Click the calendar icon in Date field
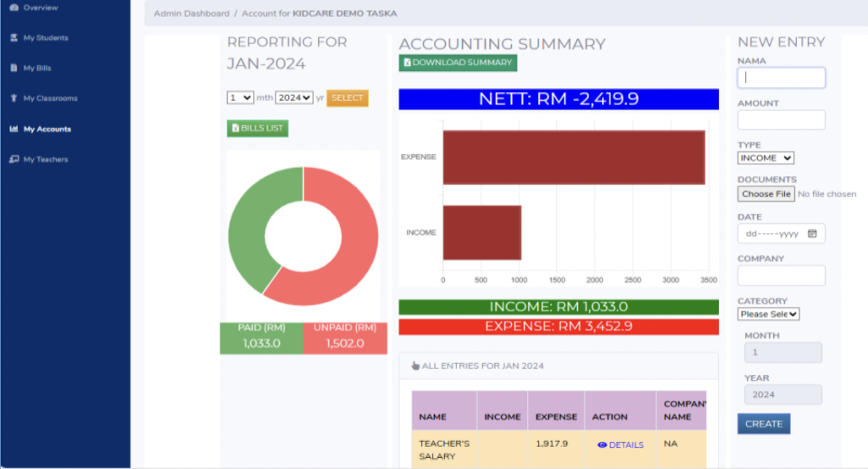Image resolution: width=868 pixels, height=469 pixels. (812, 233)
